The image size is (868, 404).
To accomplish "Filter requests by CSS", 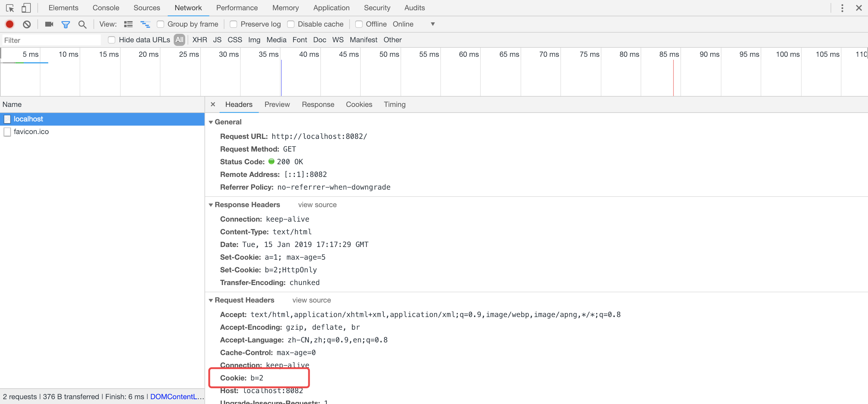I will click(x=235, y=40).
